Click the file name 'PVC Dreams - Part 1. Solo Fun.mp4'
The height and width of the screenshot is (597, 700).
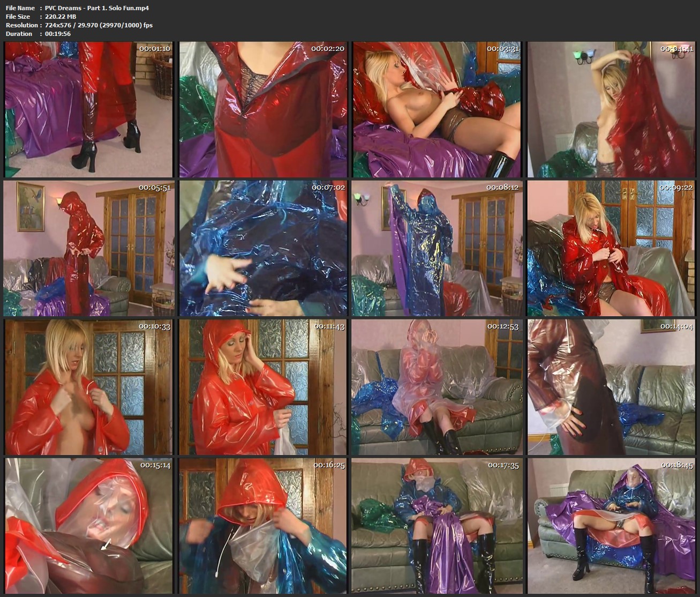pos(97,8)
